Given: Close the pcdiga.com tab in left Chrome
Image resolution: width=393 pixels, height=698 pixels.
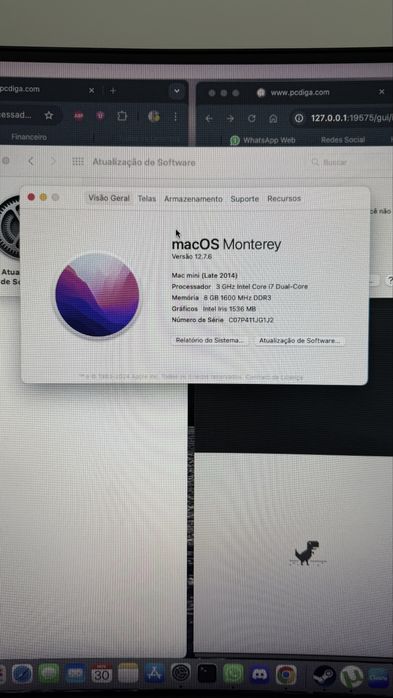Looking at the screenshot, I should coord(92,90).
